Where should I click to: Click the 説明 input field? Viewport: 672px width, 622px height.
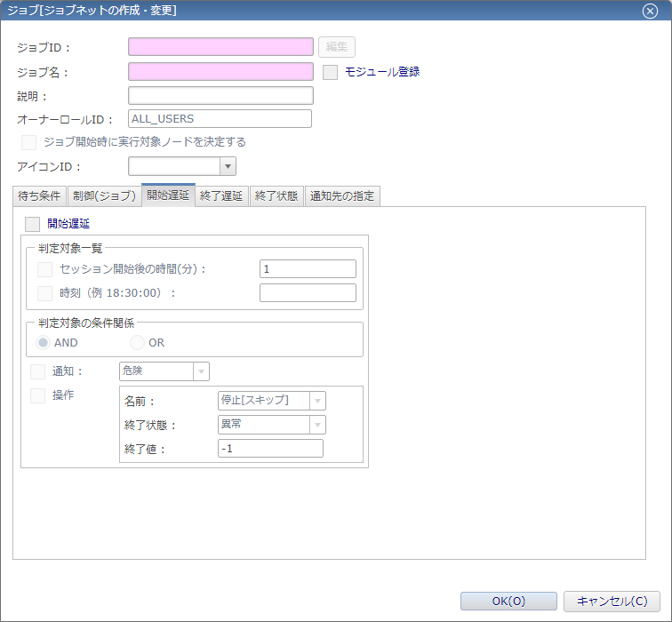(220, 96)
